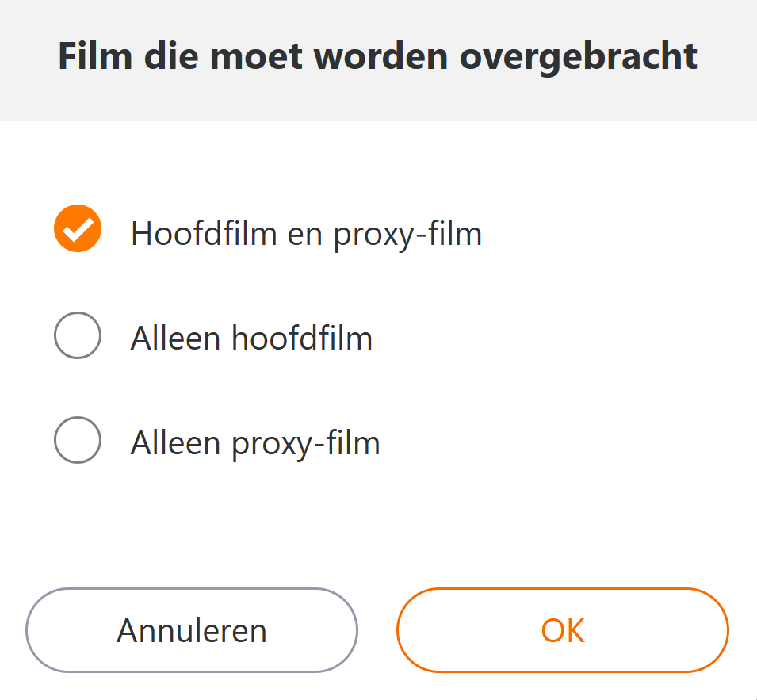Click the orange 'OK' text
The height and width of the screenshot is (700, 757).
tap(562, 630)
